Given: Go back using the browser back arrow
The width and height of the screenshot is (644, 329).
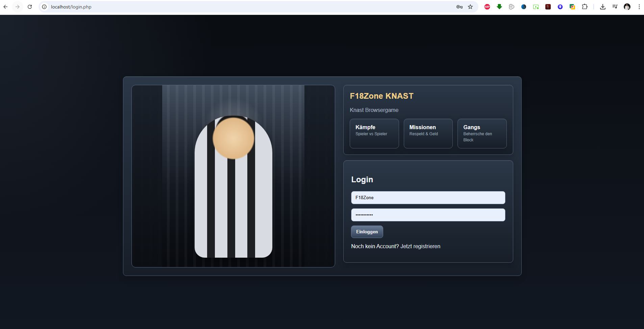Looking at the screenshot, I should coord(5,7).
